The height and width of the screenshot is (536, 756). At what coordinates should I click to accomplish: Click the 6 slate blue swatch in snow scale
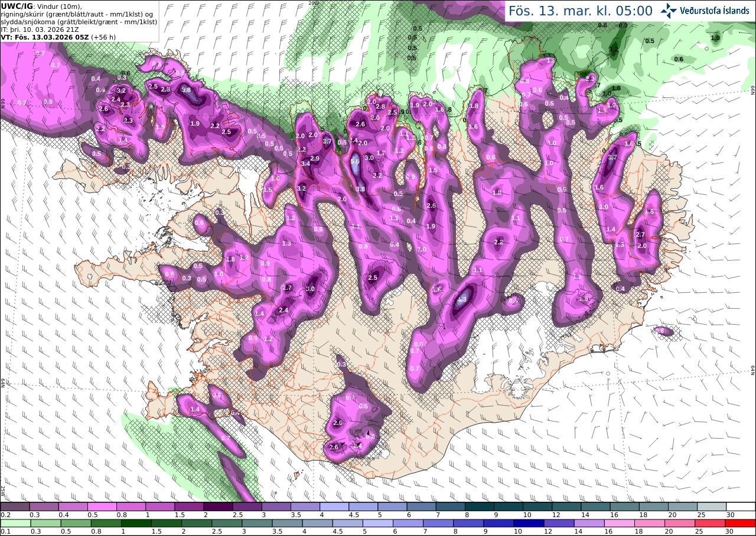click(422, 506)
